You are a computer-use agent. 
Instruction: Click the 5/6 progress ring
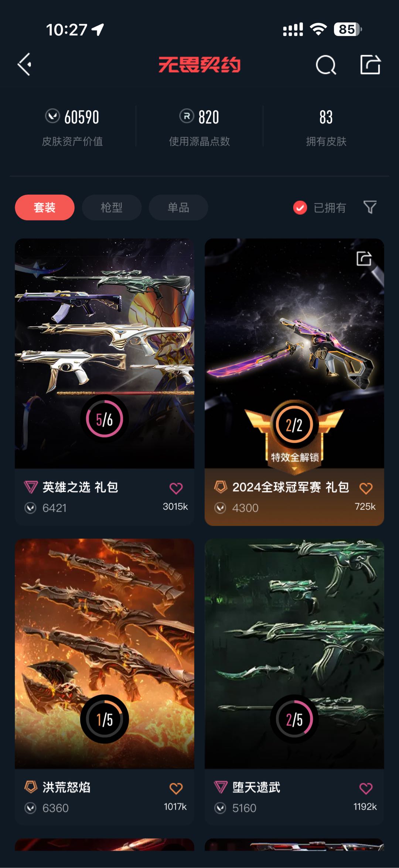105,419
